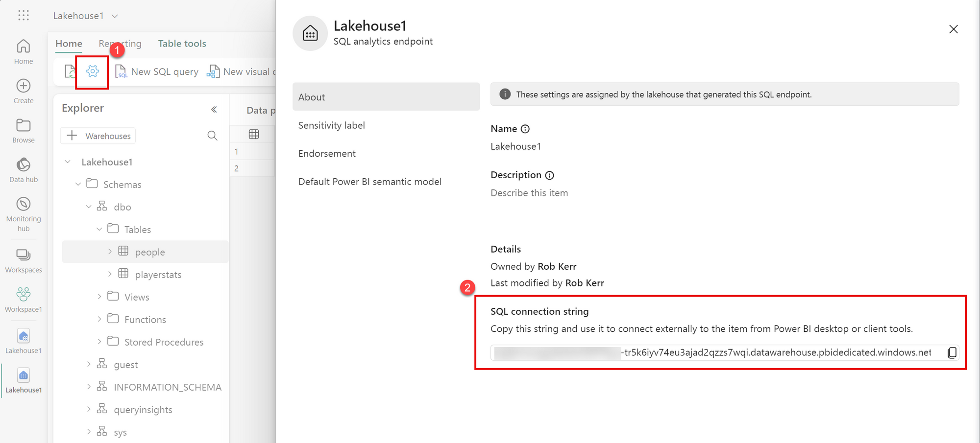Collapse the dbo schema node
This screenshot has width=980, height=443.
tap(89, 207)
